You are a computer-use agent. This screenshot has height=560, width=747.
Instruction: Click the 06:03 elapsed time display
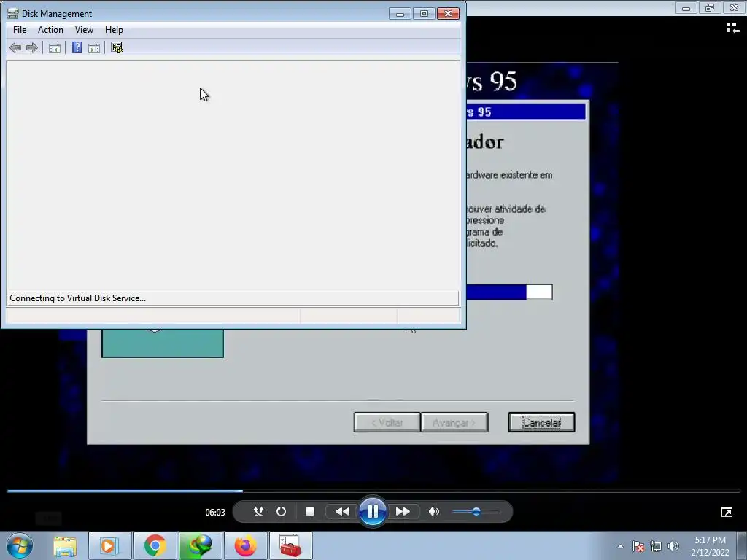pyautogui.click(x=215, y=513)
